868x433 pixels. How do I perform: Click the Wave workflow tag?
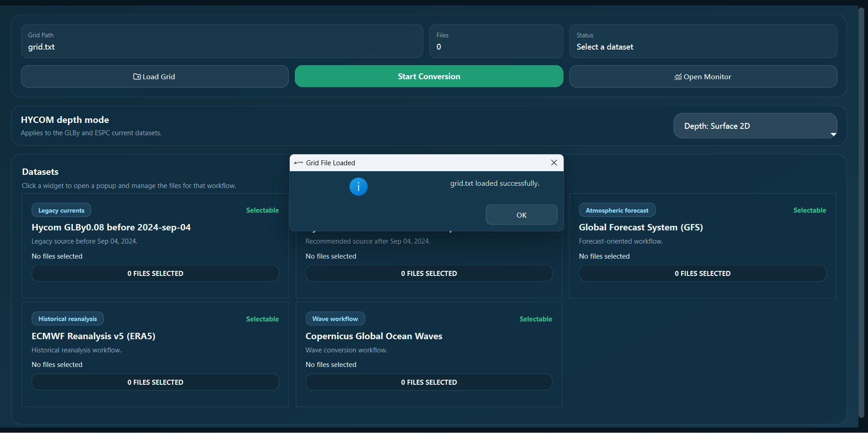click(x=335, y=319)
